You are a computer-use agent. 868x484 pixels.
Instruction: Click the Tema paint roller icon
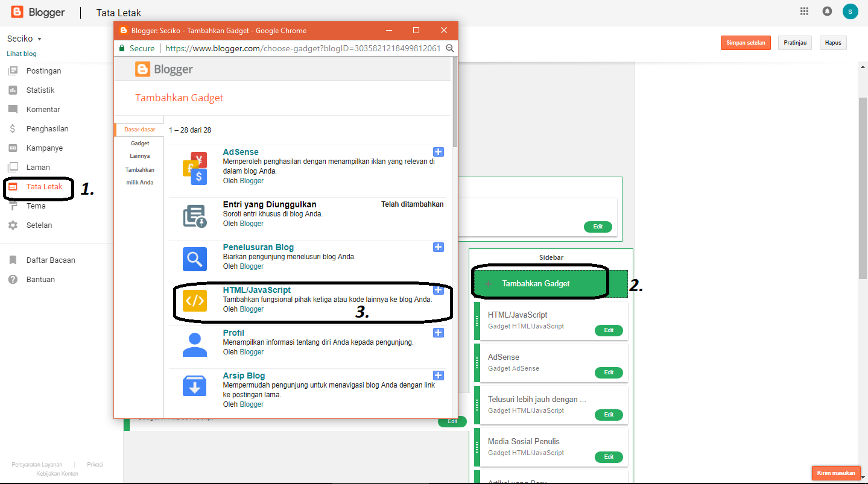(x=13, y=206)
